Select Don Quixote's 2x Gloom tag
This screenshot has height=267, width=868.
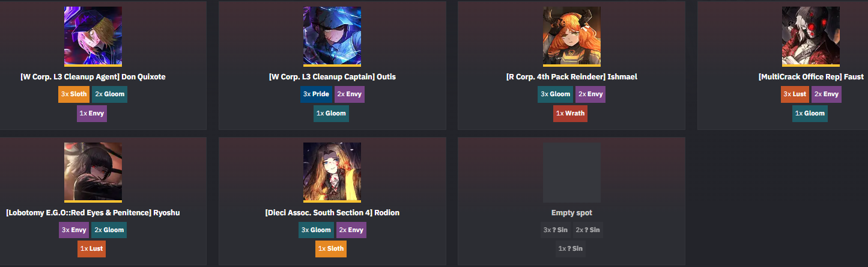(109, 94)
